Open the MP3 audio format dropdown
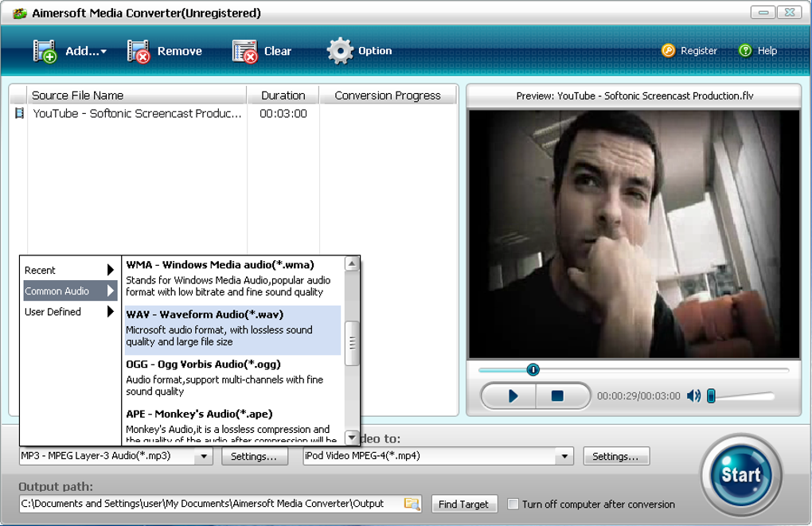812x526 pixels. 204,456
